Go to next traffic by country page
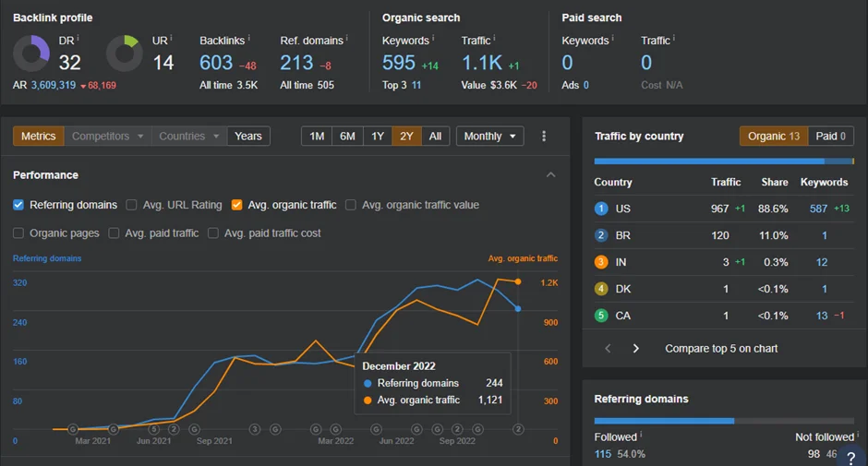The height and width of the screenshot is (466, 868). tap(635, 348)
